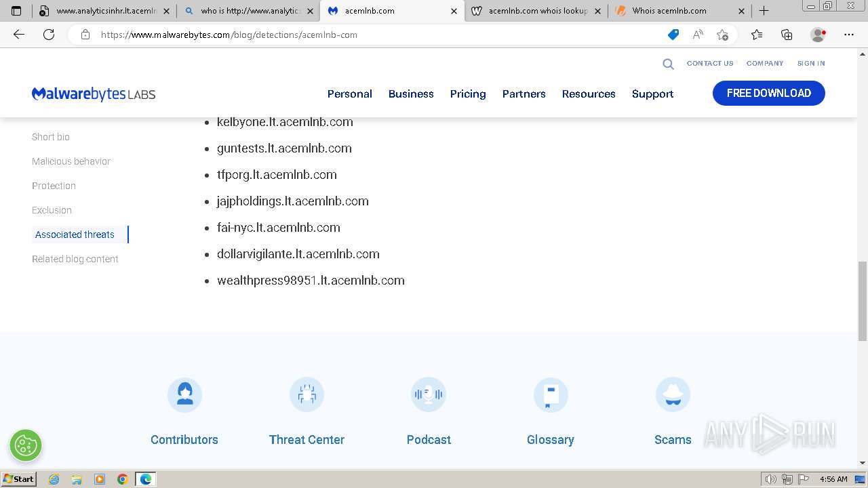The width and height of the screenshot is (868, 488).
Task: Jump to Malicious behavior section
Action: click(71, 161)
